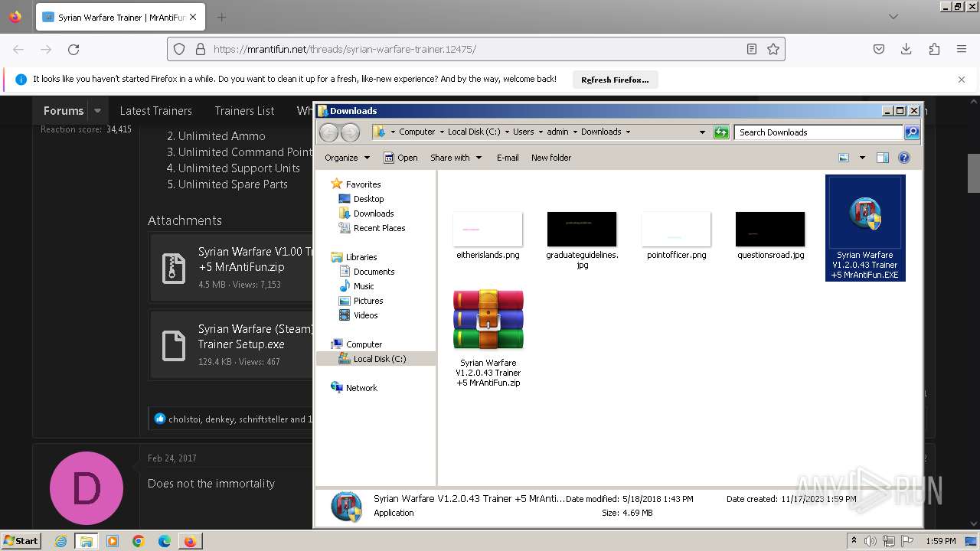This screenshot has height=551, width=980.
Task: Click Explorer Back navigation button
Action: [328, 132]
